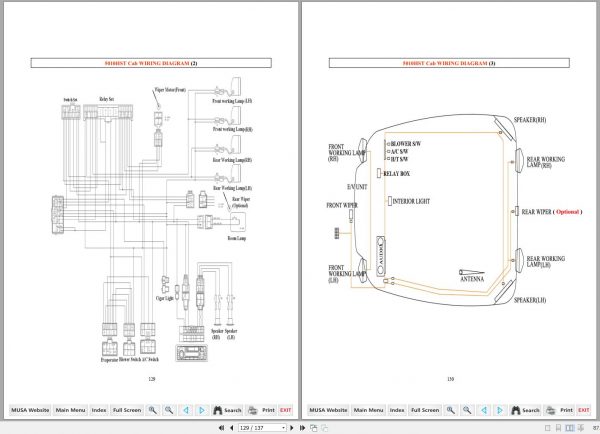Click the Blower Switch label at diagram bottom
The height and width of the screenshot is (434, 600).
(x=130, y=359)
